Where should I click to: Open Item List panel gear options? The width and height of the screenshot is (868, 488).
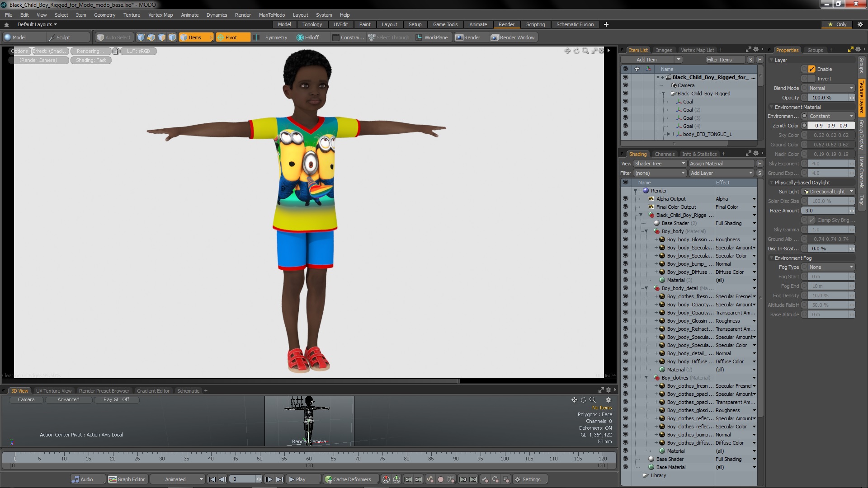coord(756,49)
